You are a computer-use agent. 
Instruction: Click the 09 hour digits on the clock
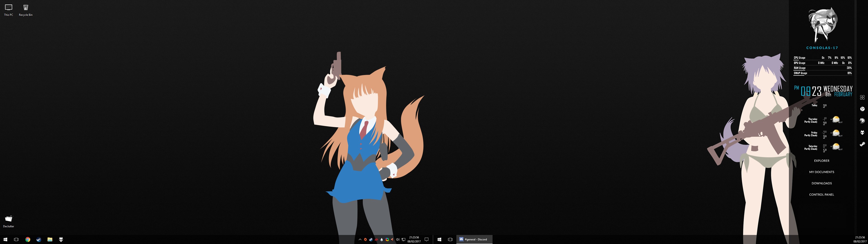[x=805, y=91]
